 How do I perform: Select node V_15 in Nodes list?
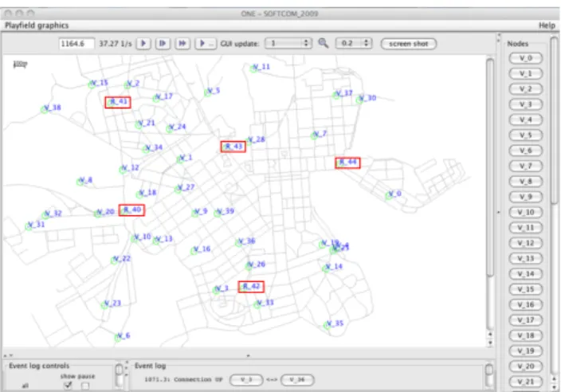coord(526,289)
